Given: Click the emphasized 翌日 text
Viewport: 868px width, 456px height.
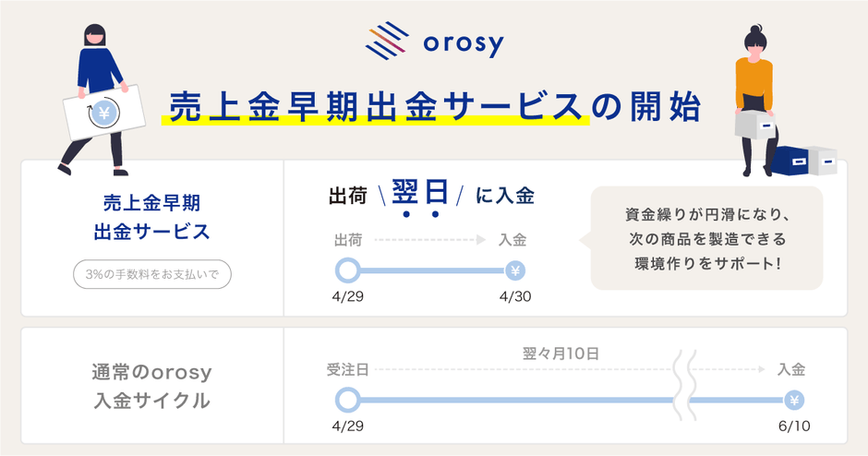Looking at the screenshot, I should point(420,194).
